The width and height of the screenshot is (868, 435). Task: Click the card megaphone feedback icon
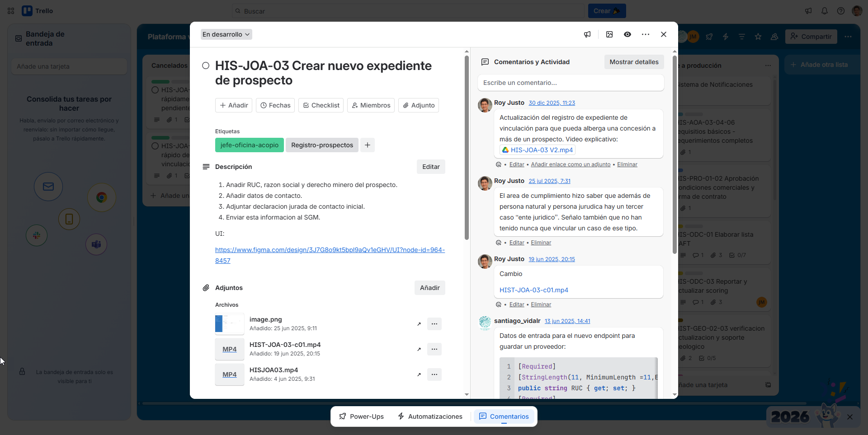click(x=587, y=34)
